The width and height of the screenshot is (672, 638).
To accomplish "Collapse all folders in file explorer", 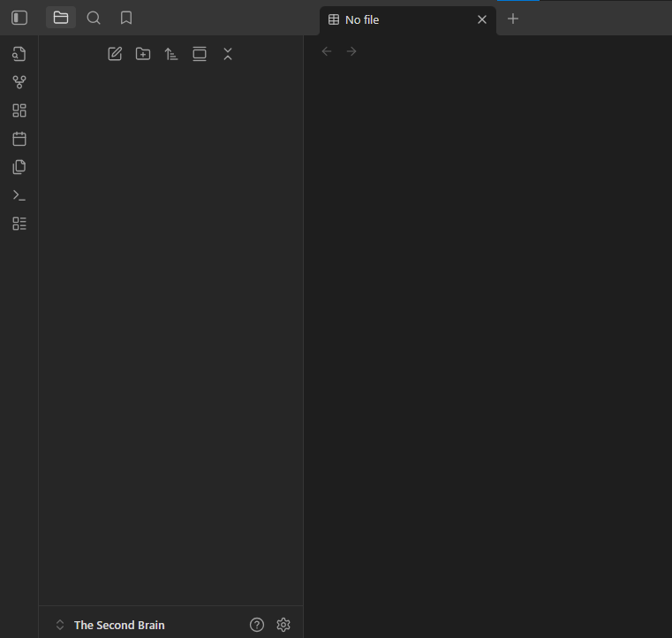I will click(x=228, y=54).
